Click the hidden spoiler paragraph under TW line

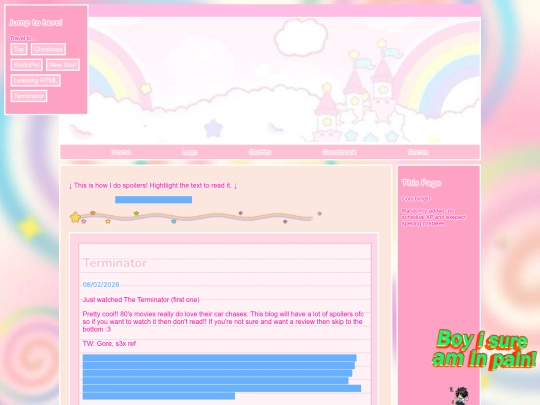[x=222, y=377]
